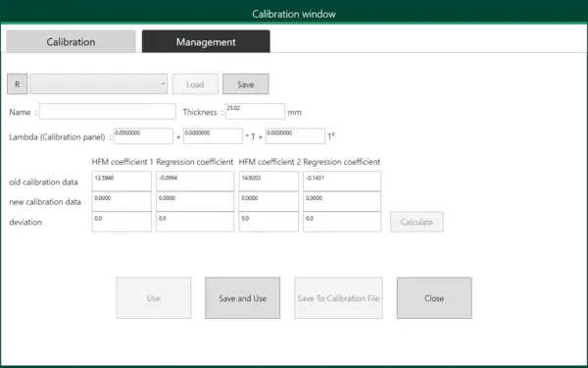588x368 pixels.
Task: Select old calibration value -0.0994 field
Action: tap(195, 182)
